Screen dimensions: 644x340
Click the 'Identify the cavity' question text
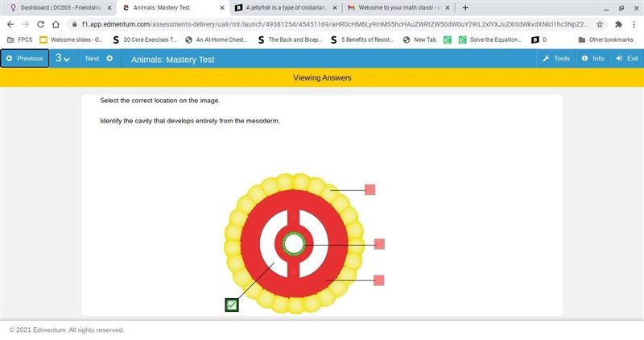coord(190,121)
